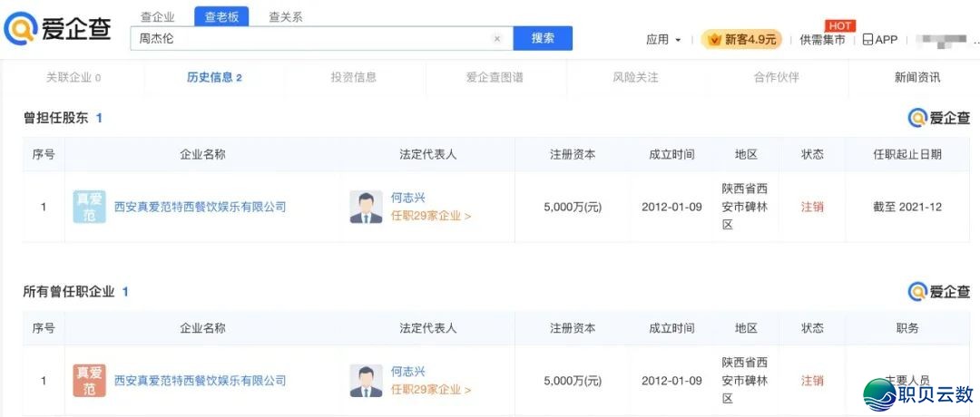Click the 职务 column header
This screenshot has width=980, height=417.
(x=907, y=328)
